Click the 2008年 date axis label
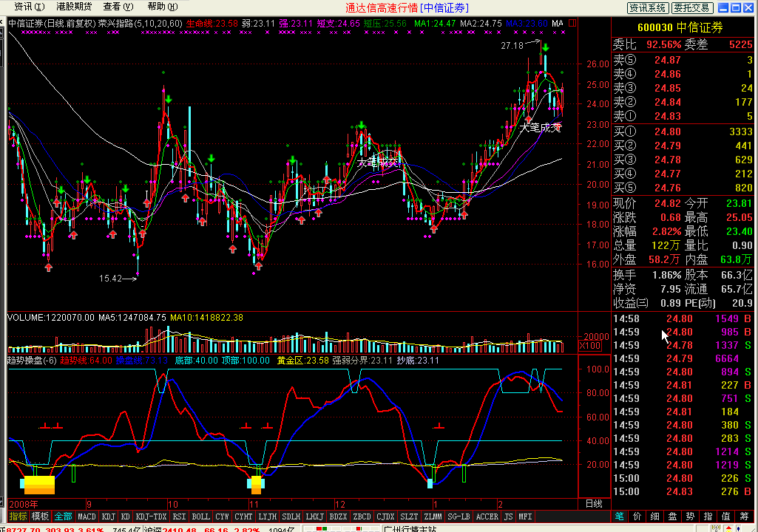The height and width of the screenshot is (532, 758). coord(23,504)
